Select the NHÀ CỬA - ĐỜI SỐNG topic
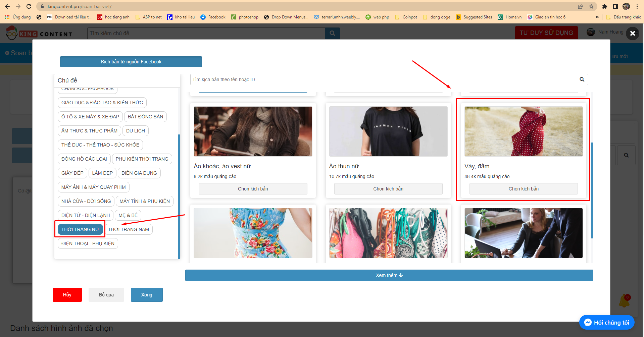644x337 pixels. tap(86, 201)
